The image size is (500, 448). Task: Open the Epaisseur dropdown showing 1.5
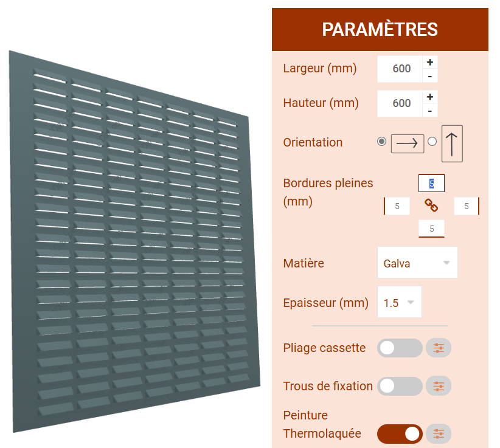click(399, 302)
